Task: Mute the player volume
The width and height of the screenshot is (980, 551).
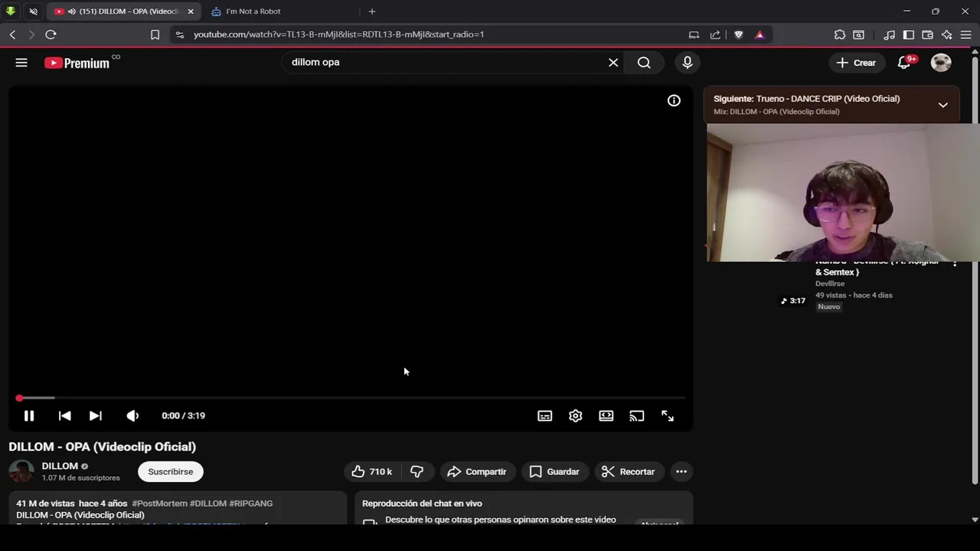Action: [x=132, y=416]
